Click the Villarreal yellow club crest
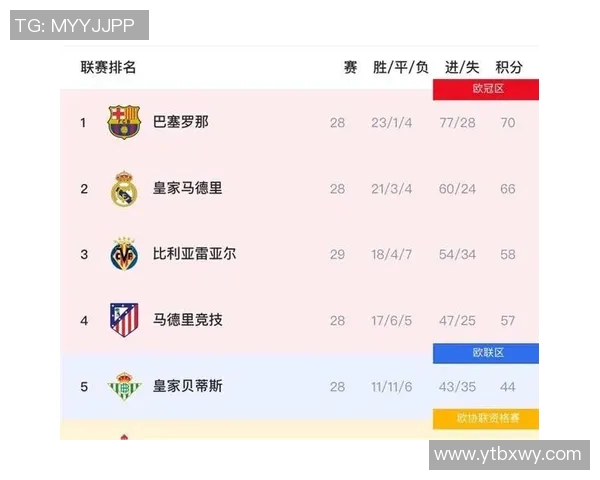Screen dimensions: 600x480 (x=124, y=254)
